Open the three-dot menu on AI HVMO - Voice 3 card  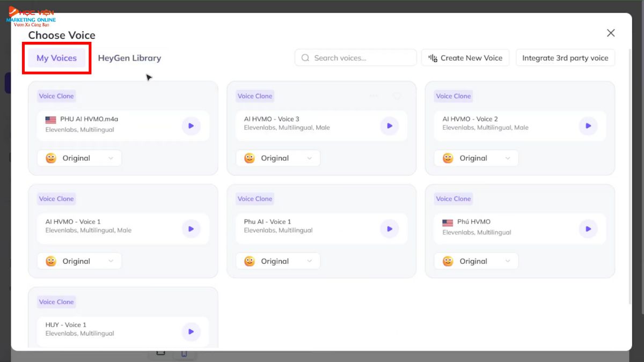click(x=374, y=96)
